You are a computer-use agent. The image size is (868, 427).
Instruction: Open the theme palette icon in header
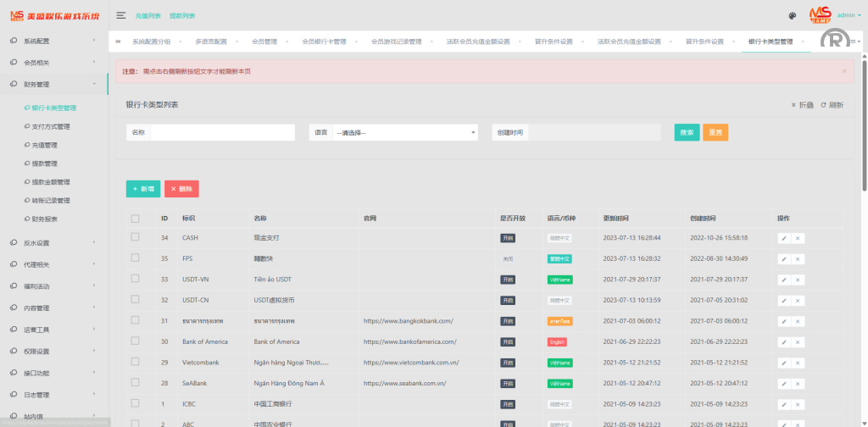pos(792,15)
